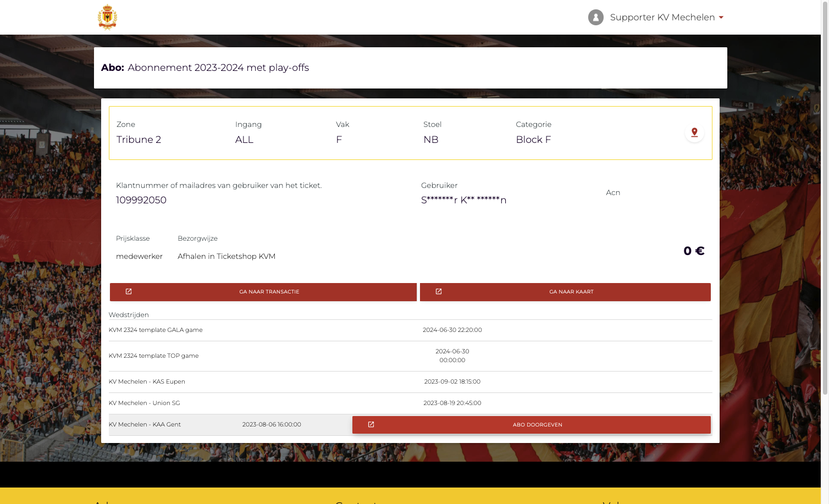The height and width of the screenshot is (504, 829).
Task: Click the GA NAAR TRANSACTIE button
Action: 263,292
